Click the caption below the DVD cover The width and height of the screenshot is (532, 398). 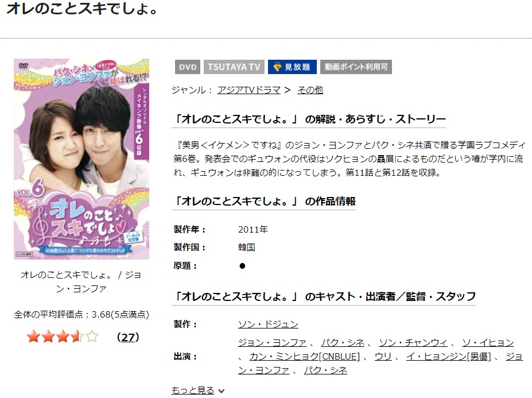[81, 281]
